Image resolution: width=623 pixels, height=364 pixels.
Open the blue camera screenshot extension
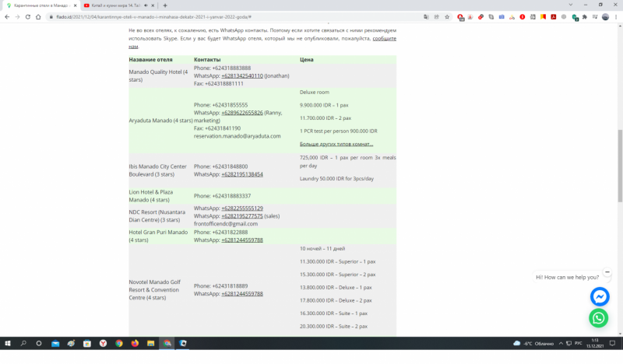[502, 17]
